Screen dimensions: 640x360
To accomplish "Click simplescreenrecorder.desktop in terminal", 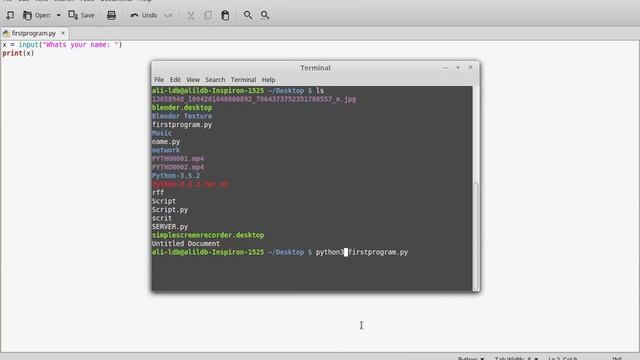I will 208,236.
